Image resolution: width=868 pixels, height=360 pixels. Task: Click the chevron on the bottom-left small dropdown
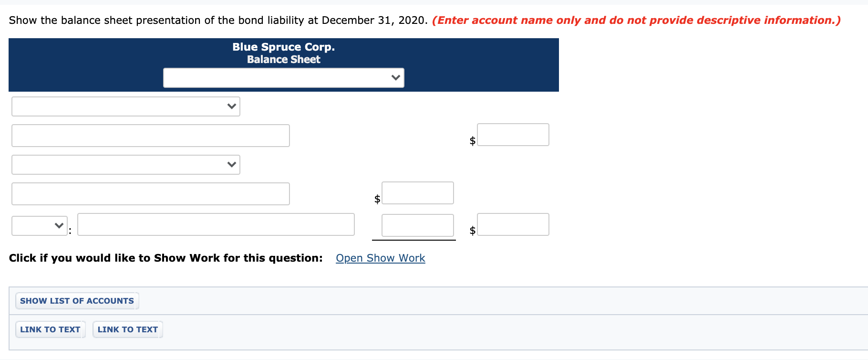(x=57, y=224)
